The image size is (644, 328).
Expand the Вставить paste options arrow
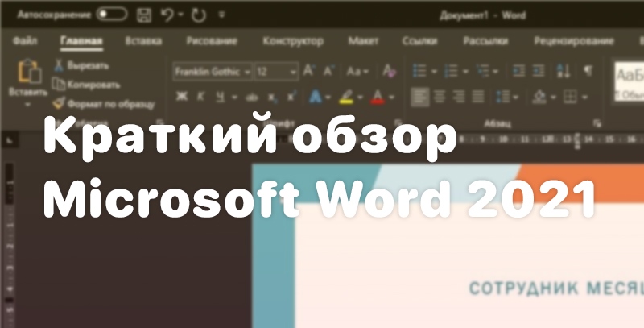click(x=27, y=105)
